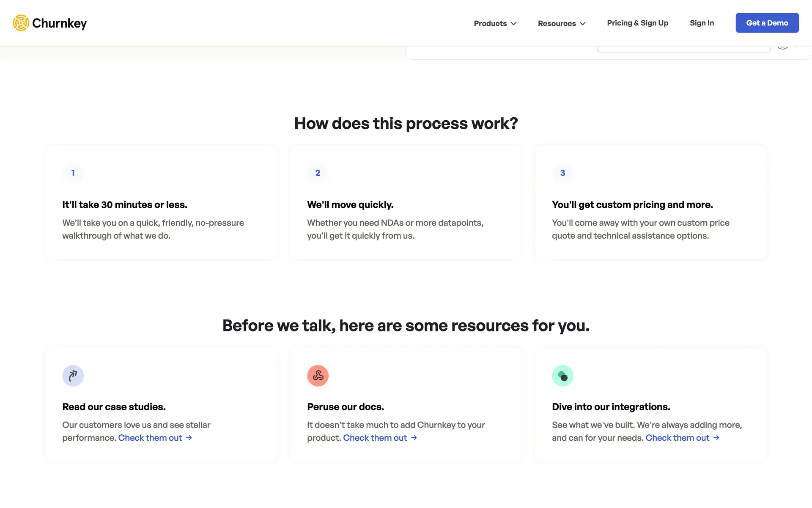Open Pricing & Sign Up page
The width and height of the screenshot is (812, 508).
pos(637,23)
